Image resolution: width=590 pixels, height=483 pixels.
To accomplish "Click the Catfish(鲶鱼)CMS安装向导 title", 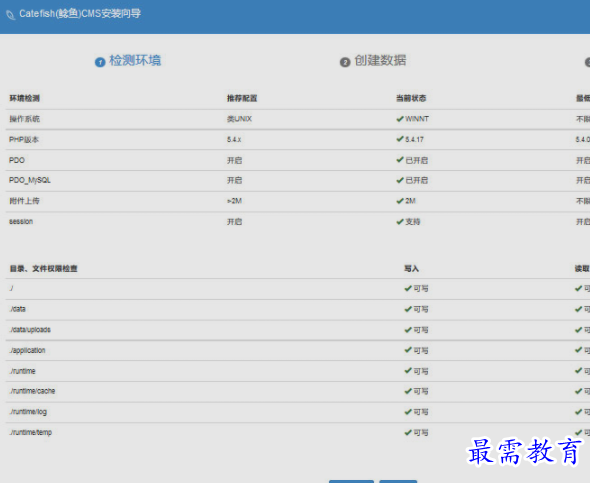I will coord(80,14).
